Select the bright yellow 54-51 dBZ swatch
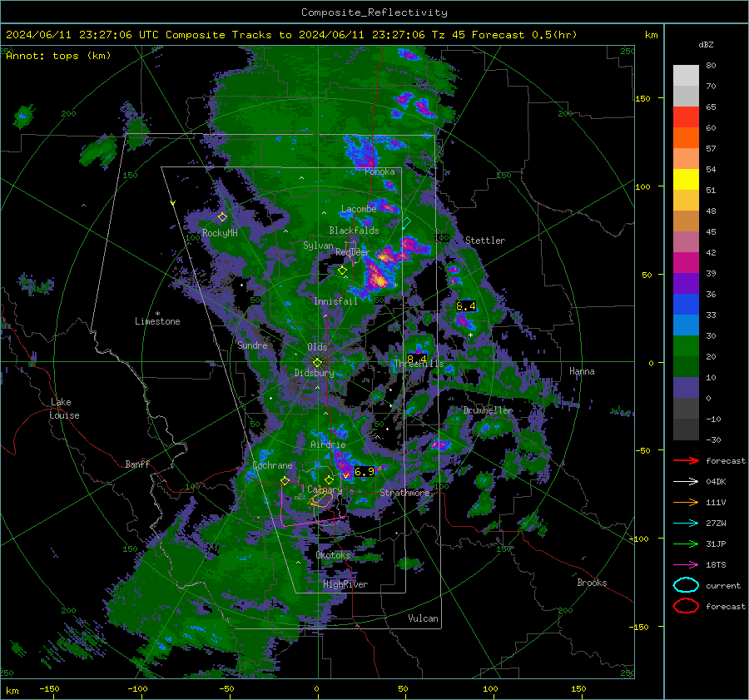Screen dimensions: 749x700 [x=686, y=180]
